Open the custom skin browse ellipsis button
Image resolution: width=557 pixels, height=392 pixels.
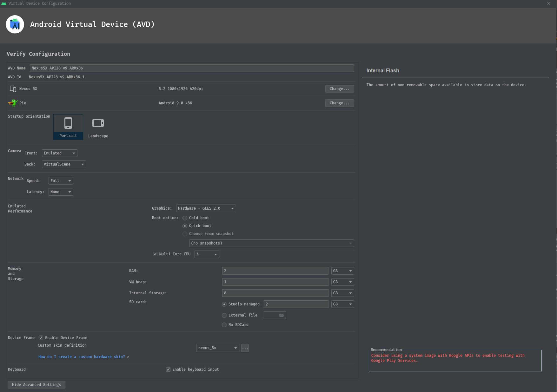[245, 348]
